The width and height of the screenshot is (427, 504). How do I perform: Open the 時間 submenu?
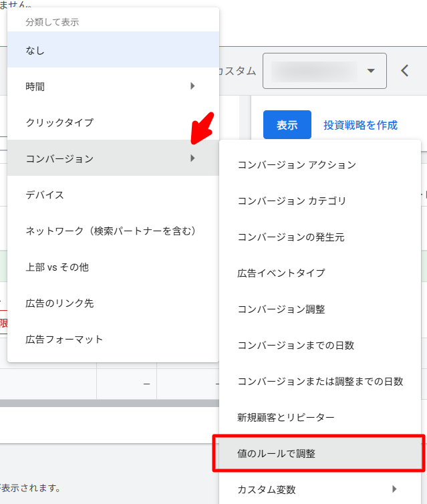pos(113,86)
